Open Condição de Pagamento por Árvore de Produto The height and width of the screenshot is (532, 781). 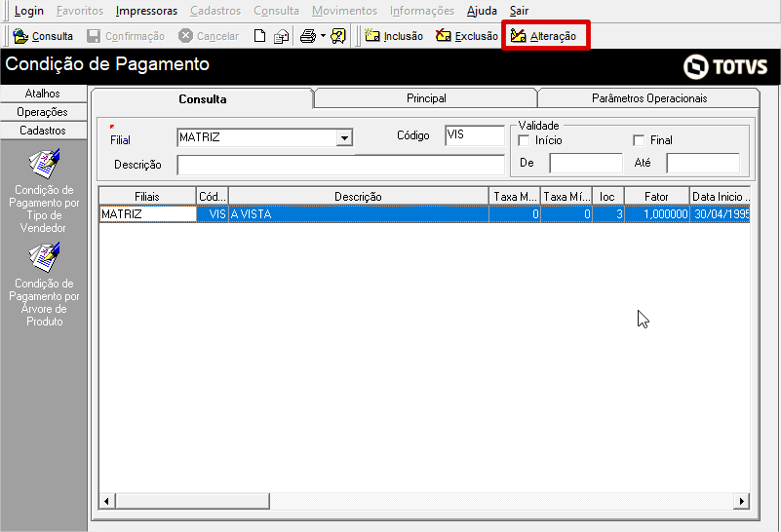pyautogui.click(x=44, y=284)
